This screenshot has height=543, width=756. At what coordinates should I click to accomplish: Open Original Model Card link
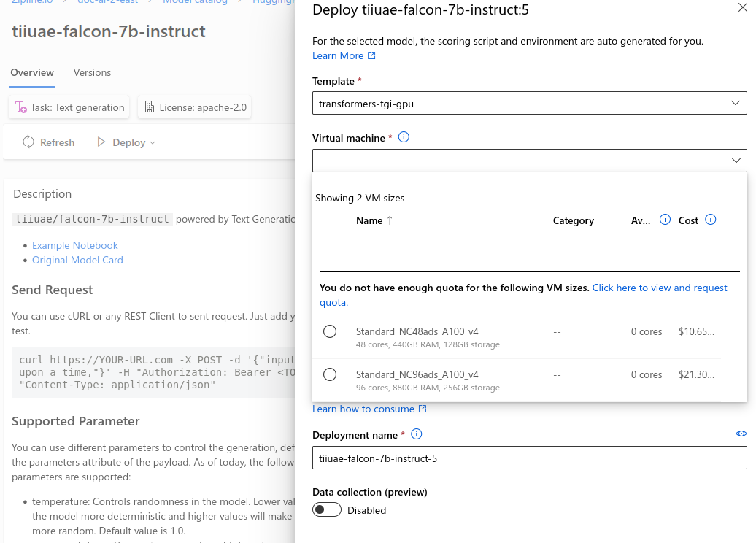[77, 260]
